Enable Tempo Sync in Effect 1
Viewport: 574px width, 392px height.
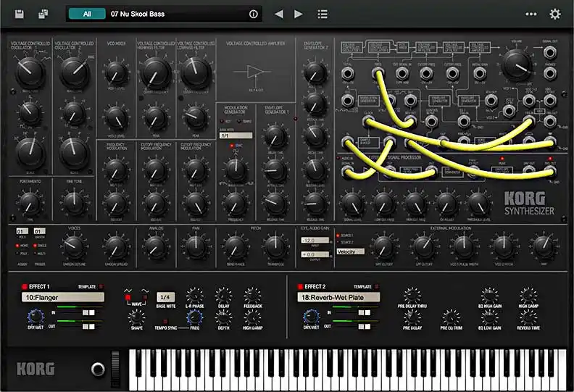pyautogui.click(x=165, y=322)
